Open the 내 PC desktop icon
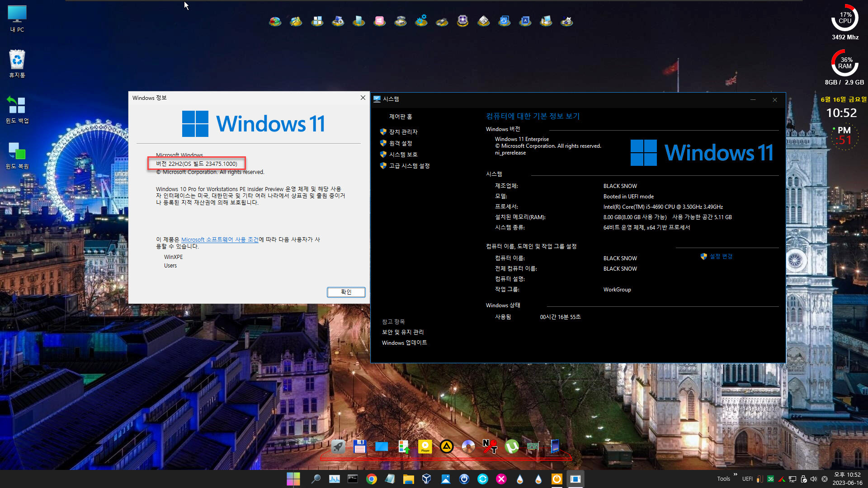 click(17, 19)
